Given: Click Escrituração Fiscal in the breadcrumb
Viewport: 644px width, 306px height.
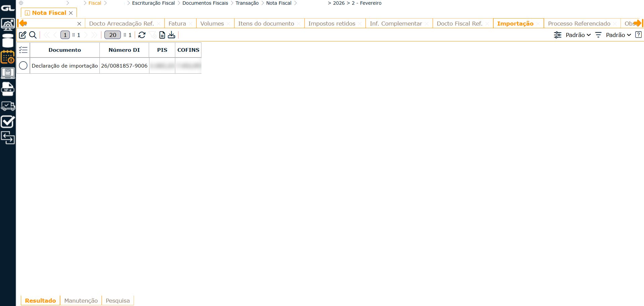Looking at the screenshot, I should click(x=153, y=3).
